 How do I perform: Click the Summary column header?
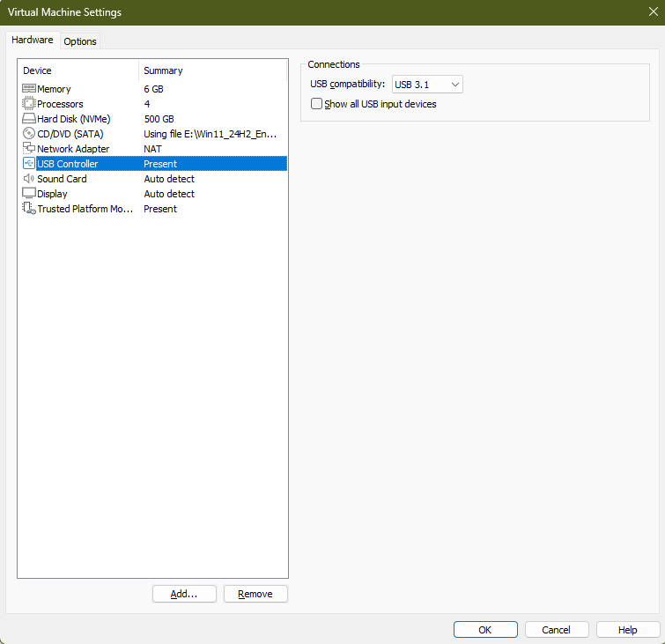(213, 70)
